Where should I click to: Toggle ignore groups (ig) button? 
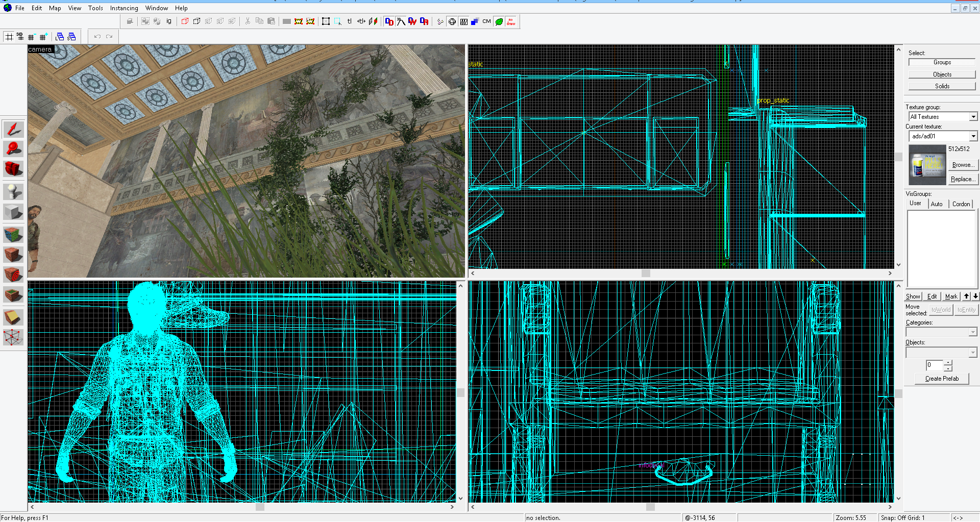point(169,21)
